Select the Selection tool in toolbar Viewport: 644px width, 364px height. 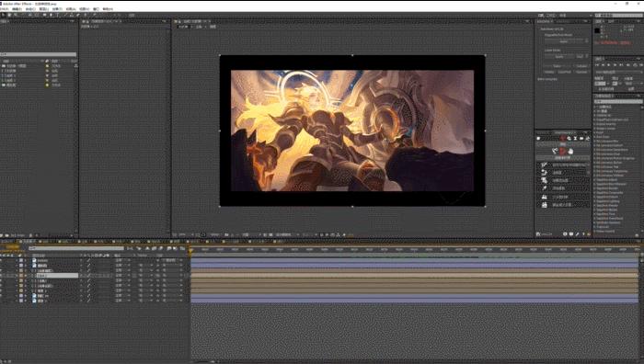point(3,16)
